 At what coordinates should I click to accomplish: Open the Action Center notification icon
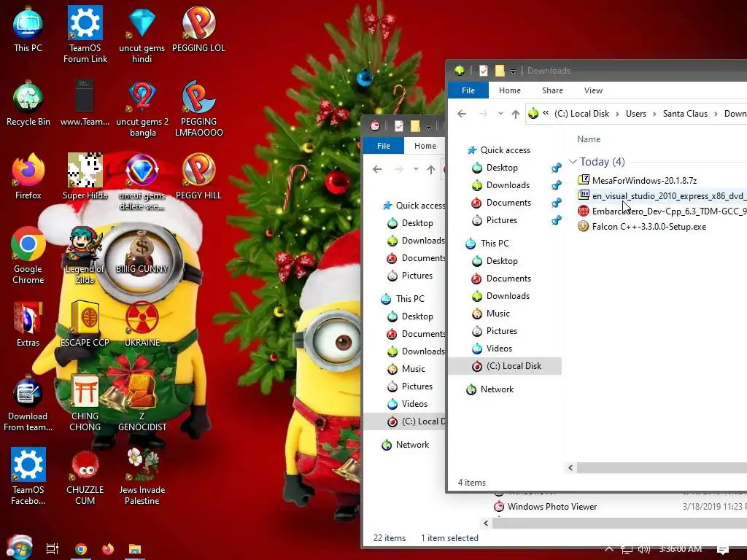[x=723, y=550]
